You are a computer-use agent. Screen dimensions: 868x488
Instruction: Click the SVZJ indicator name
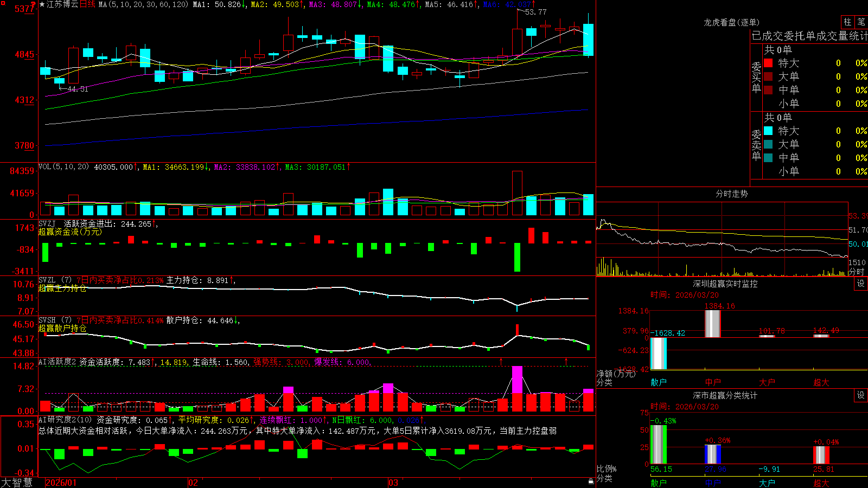47,223
